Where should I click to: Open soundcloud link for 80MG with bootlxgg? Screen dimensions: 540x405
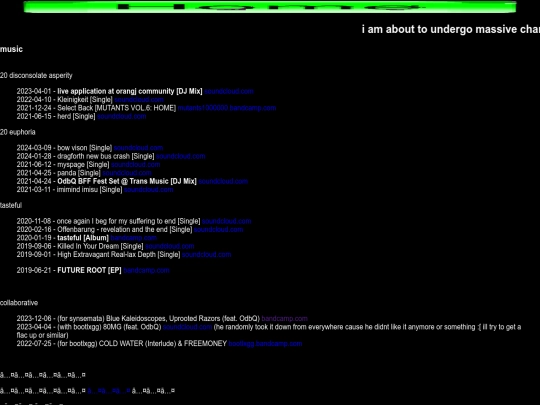(187, 327)
